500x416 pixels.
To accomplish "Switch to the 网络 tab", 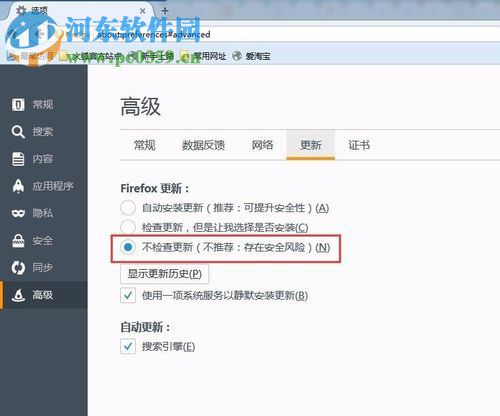I will [262, 145].
